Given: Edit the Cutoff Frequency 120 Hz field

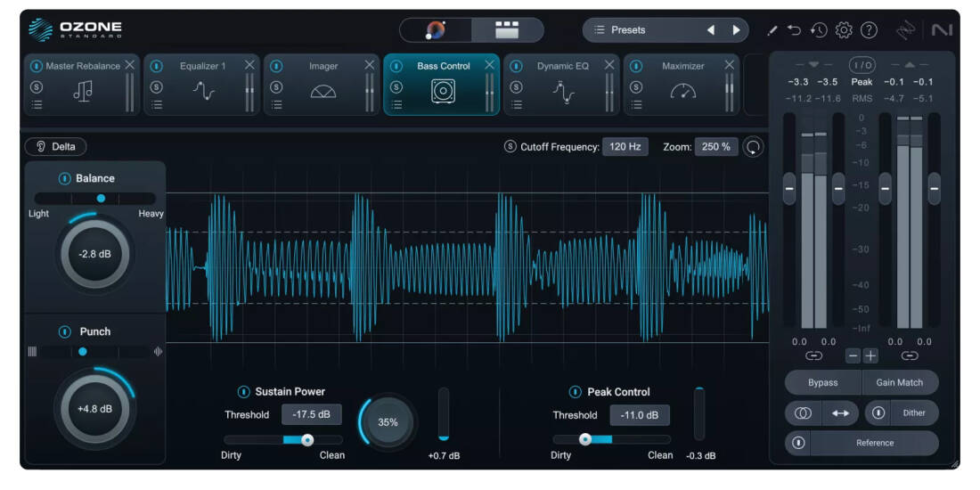Looking at the screenshot, I should [625, 147].
